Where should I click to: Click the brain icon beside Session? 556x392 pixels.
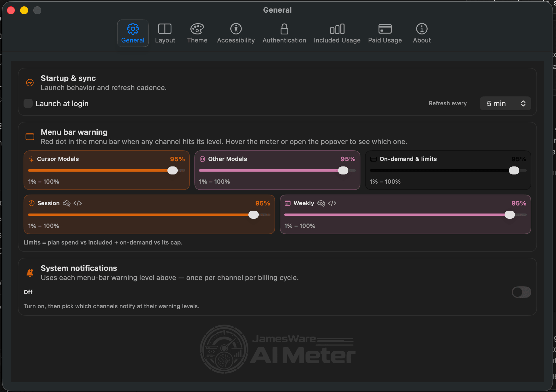67,203
